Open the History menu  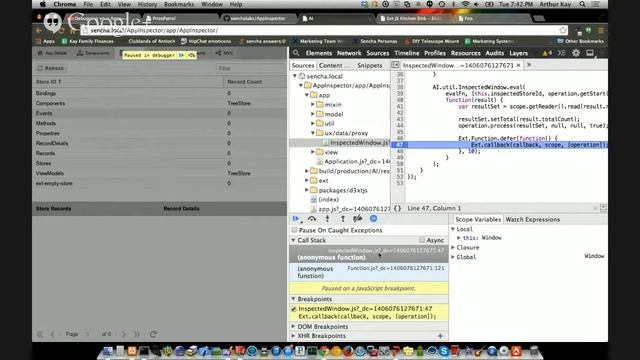pyautogui.click(x=147, y=4)
